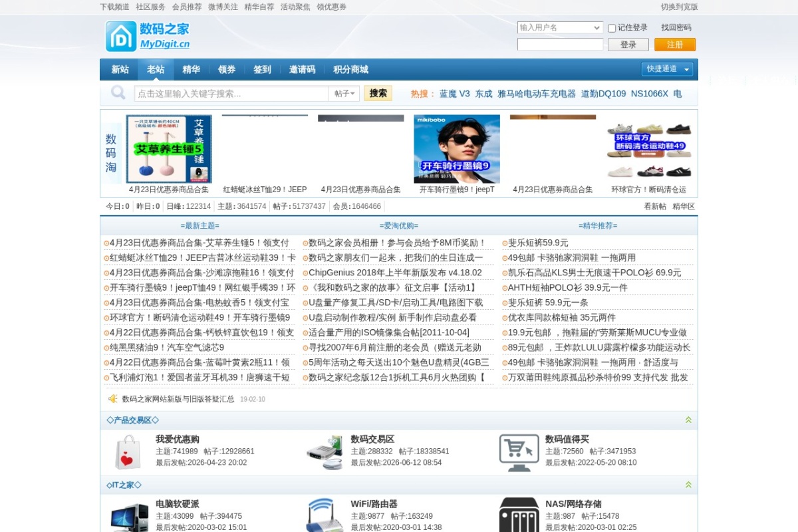Open the 断码清仓运动鞋49 shoes thumbnail
798x532 pixels.
pyautogui.click(x=649, y=149)
